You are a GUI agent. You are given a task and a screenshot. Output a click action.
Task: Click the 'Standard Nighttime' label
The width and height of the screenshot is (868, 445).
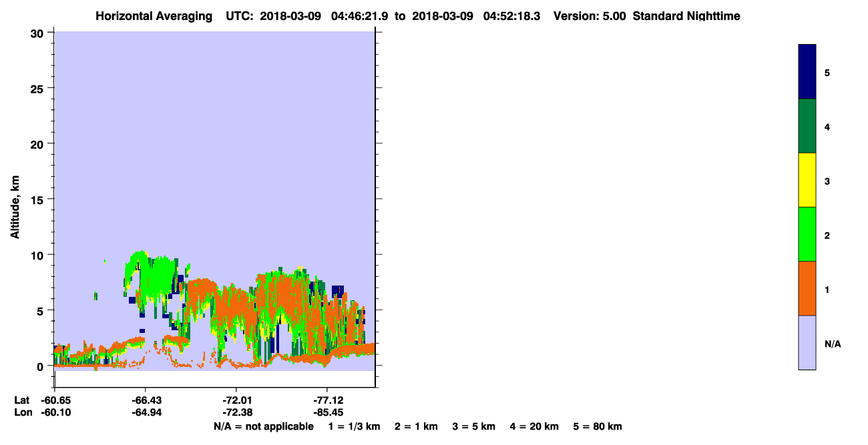685,16
